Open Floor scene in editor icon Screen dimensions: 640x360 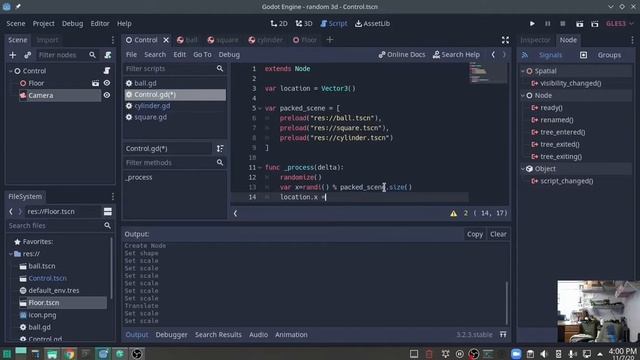[x=95, y=83]
